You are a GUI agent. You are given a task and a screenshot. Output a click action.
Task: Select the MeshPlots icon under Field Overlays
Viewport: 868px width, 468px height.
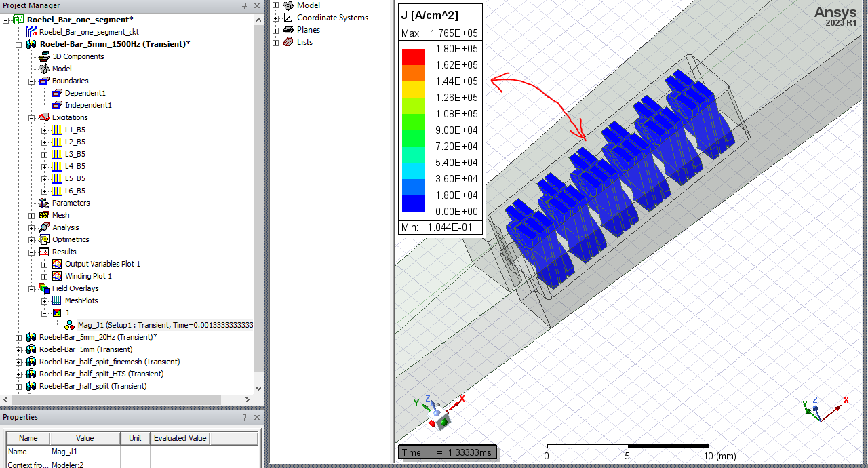click(57, 300)
